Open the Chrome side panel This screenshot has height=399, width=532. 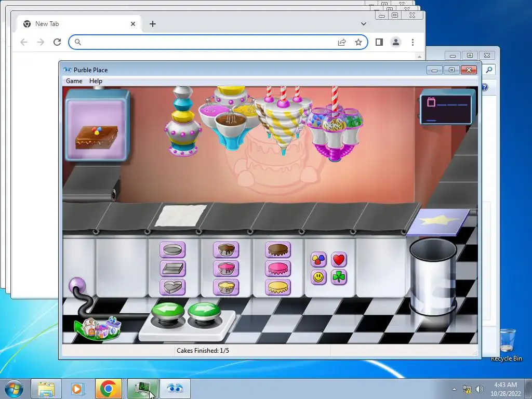click(379, 42)
